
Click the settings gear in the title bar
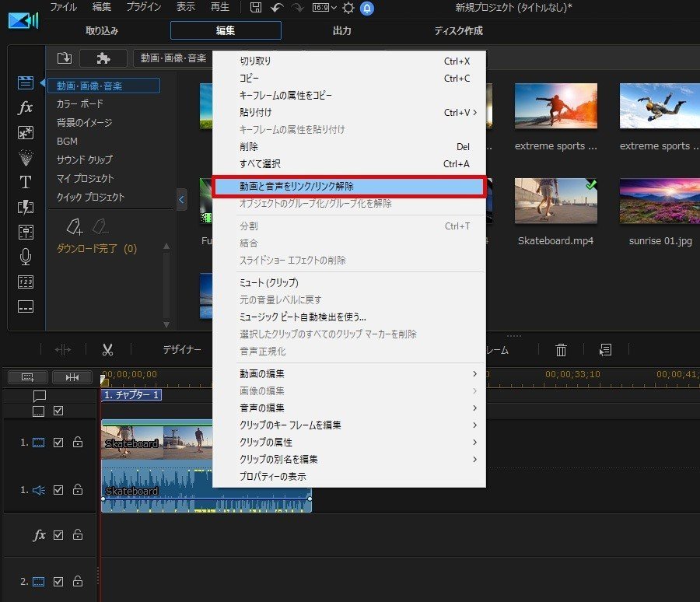(x=347, y=9)
